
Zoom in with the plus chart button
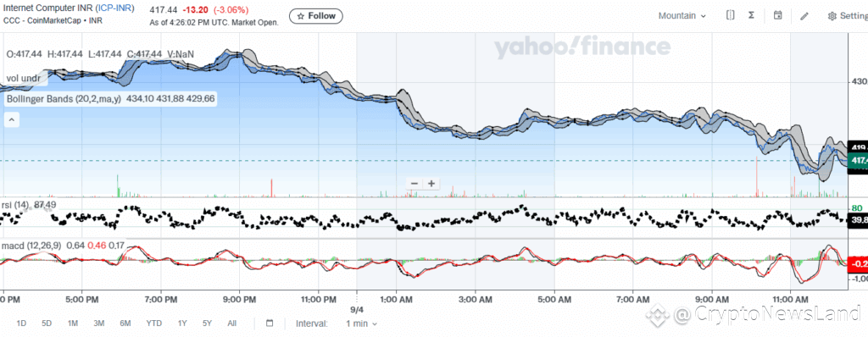(x=431, y=184)
